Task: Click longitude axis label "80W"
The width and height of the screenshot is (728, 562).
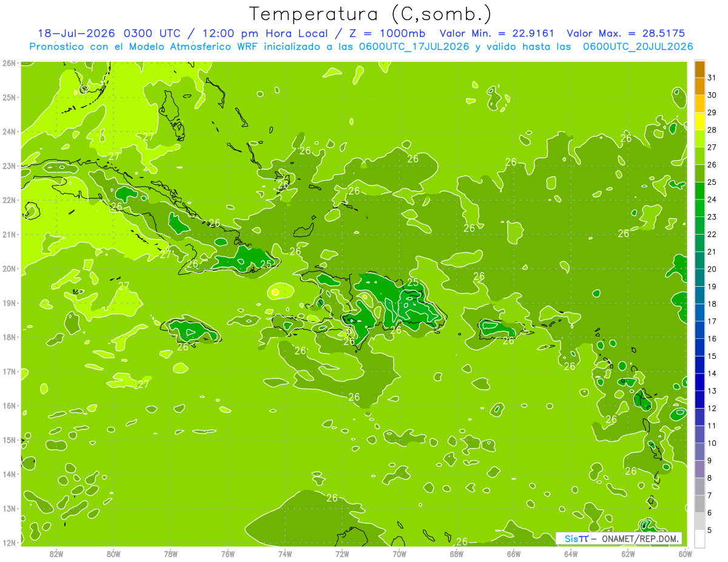Action: tap(113, 554)
